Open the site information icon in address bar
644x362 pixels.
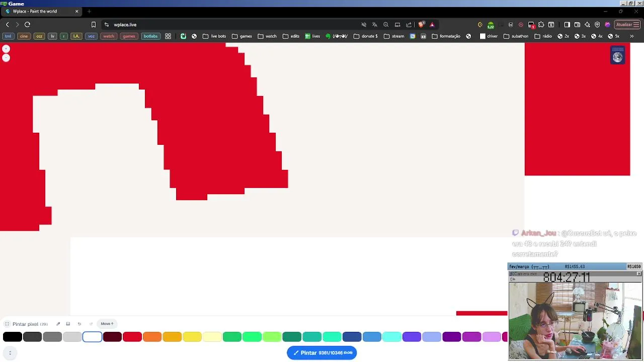(107, 25)
